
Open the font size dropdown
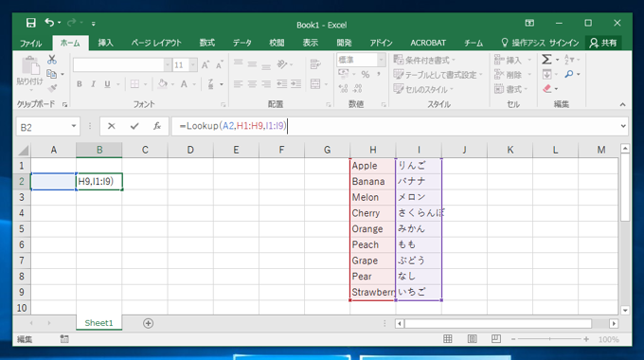193,65
